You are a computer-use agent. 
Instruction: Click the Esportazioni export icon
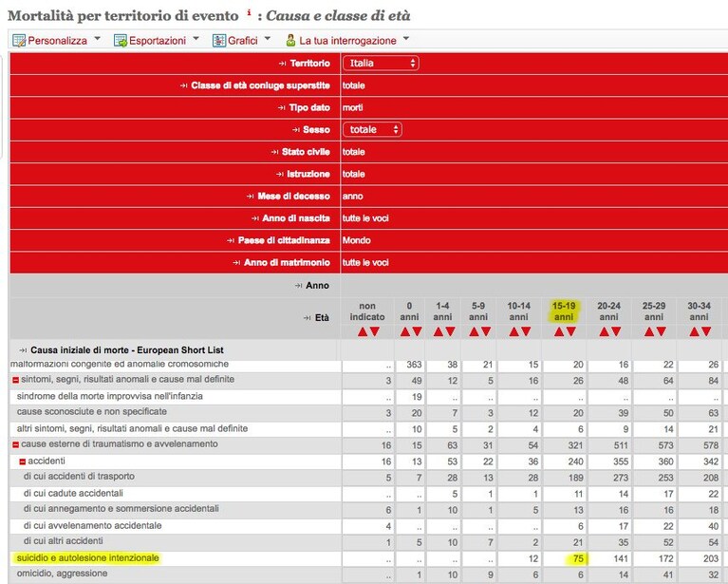pyautogui.click(x=121, y=41)
